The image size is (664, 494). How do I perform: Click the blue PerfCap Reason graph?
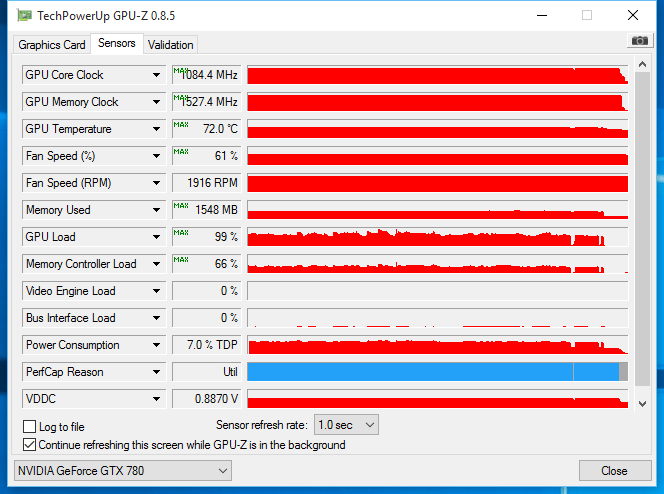coord(437,372)
